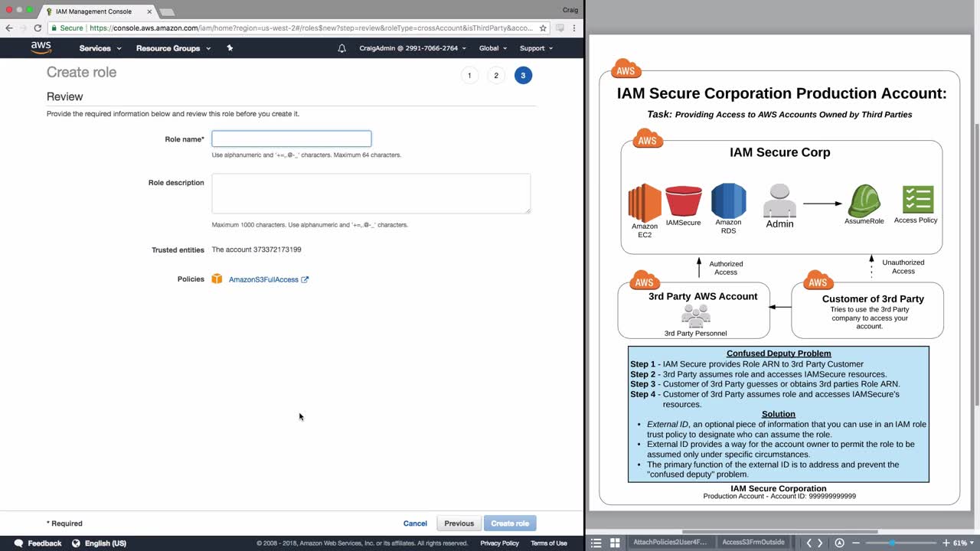Click the globe icon beside English (US)
Image resolution: width=980 pixels, height=551 pixels.
tap(76, 543)
